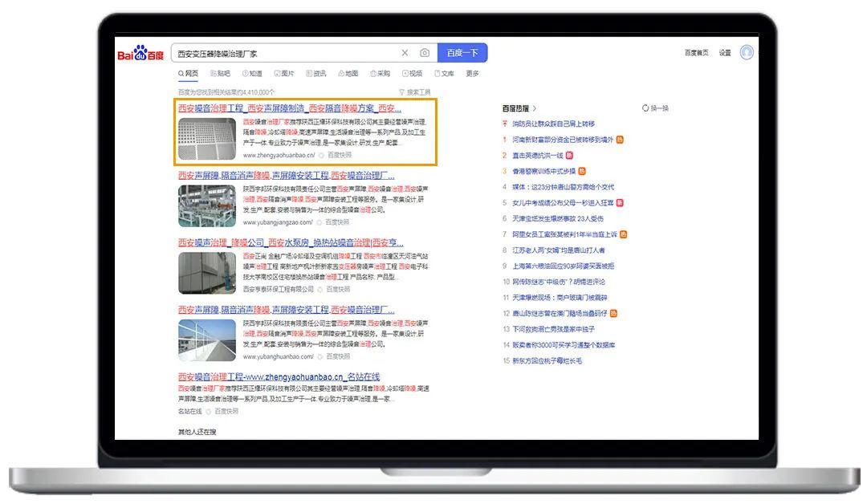The image size is (867, 504).
Task: Click the 百度首页 link
Action: coord(696,53)
